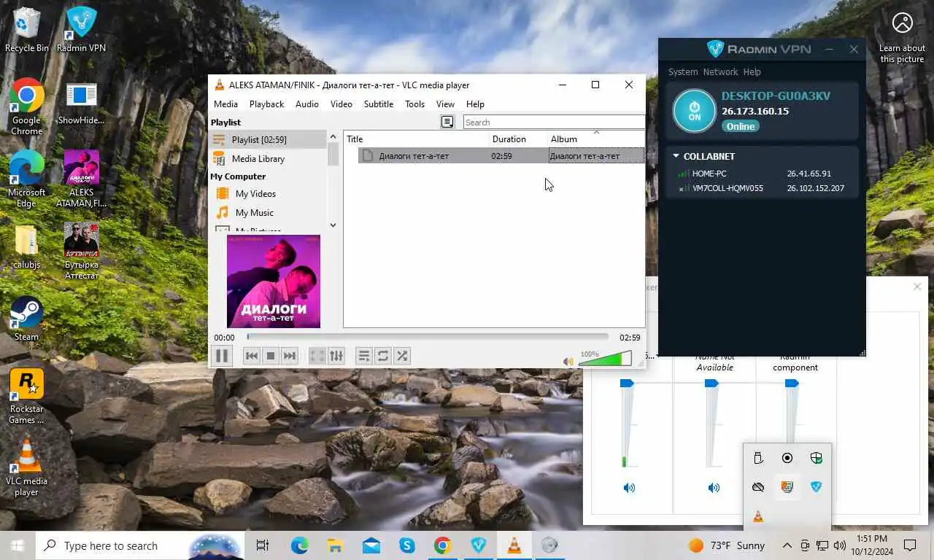
Task: Collapse the COLLABNET network group
Action: coord(676,156)
